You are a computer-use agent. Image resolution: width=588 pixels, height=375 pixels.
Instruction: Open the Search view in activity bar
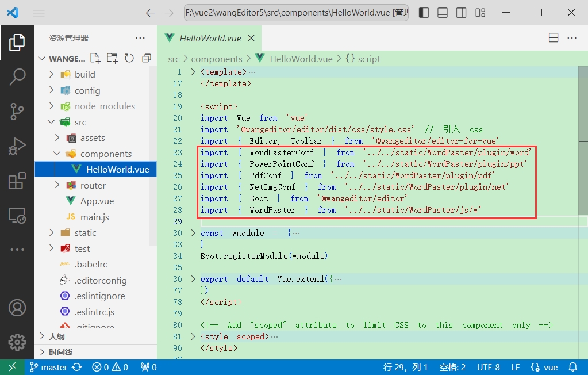tap(17, 76)
